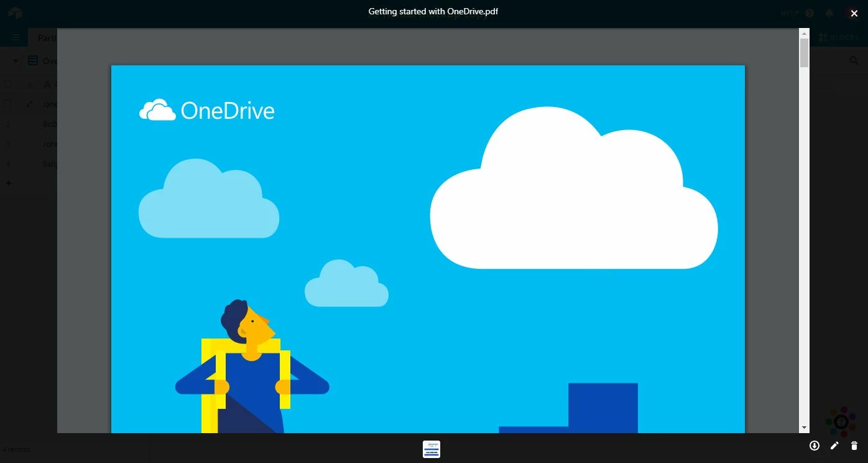Rename the attachment with pencil icon
This screenshot has height=463, width=868.
tap(834, 446)
